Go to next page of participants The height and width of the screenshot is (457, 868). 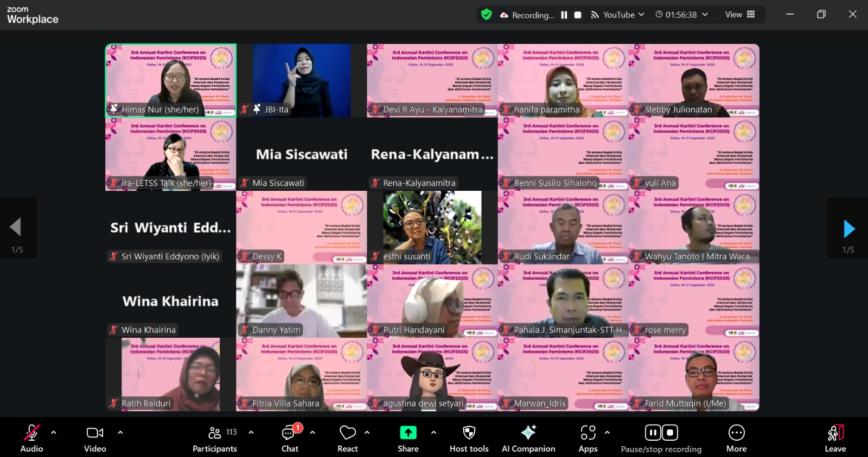(x=849, y=229)
